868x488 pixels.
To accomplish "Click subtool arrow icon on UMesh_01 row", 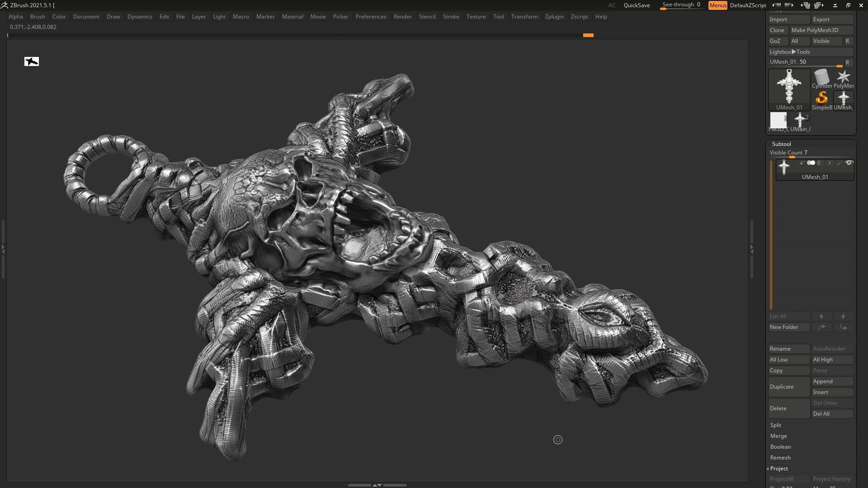I will point(802,163).
